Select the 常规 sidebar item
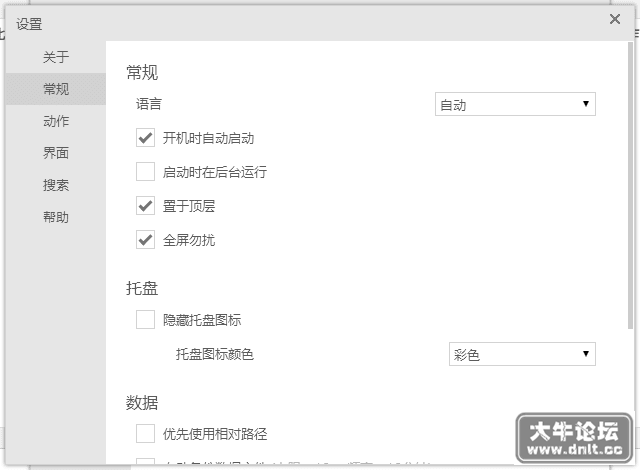 (56, 89)
